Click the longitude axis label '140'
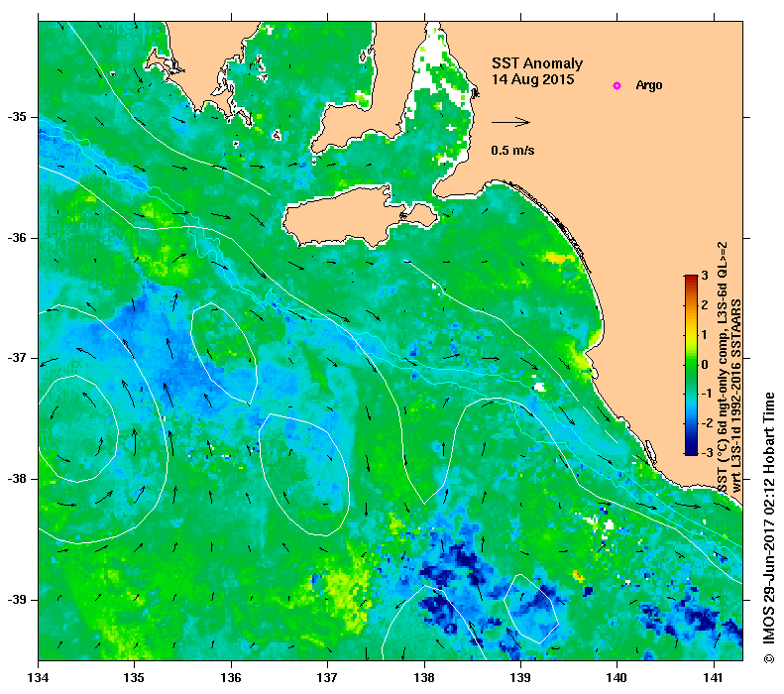 616,677
